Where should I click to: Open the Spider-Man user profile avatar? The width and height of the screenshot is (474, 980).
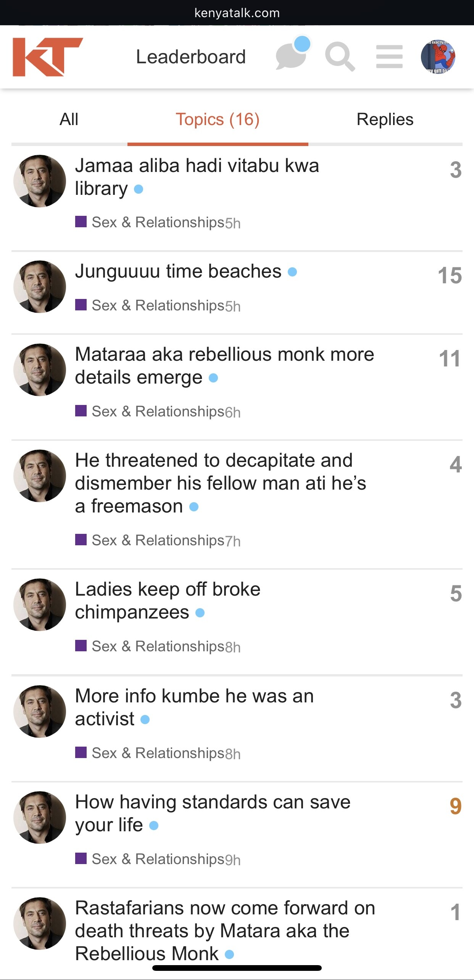click(438, 57)
